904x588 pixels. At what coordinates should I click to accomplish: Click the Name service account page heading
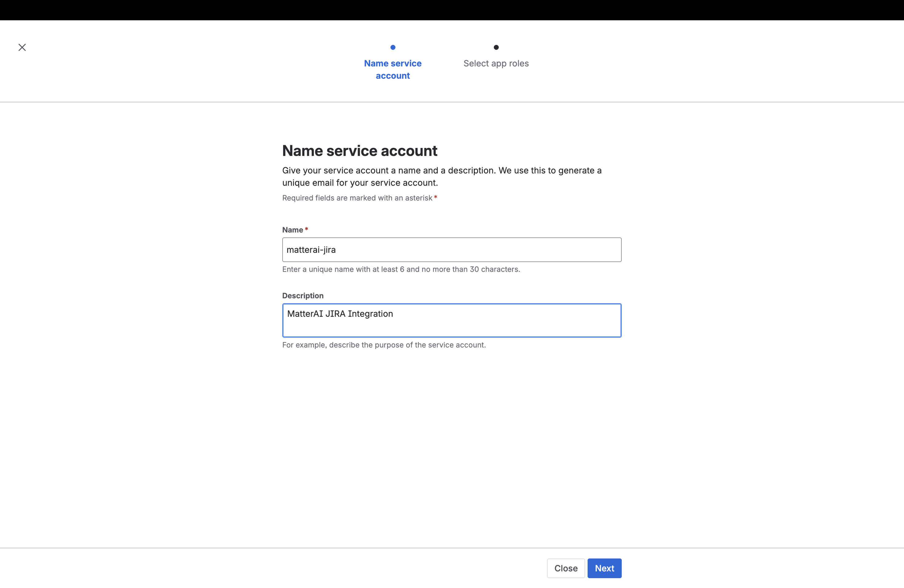[360, 151]
